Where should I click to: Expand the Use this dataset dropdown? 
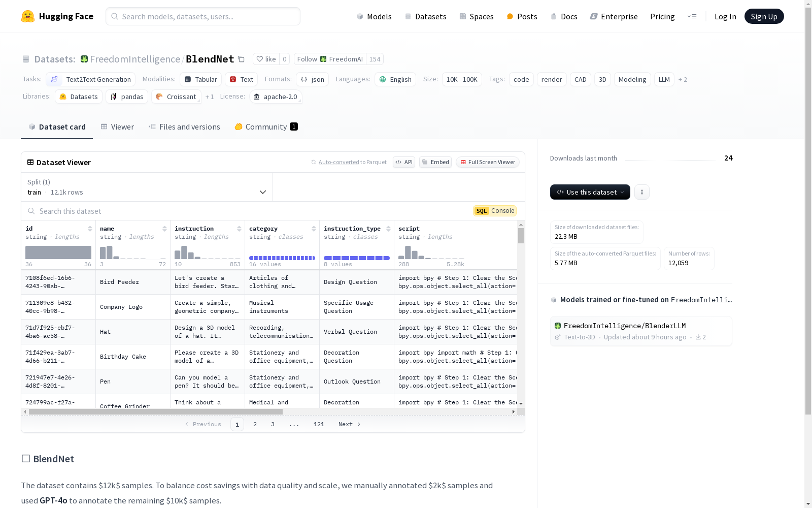590,192
